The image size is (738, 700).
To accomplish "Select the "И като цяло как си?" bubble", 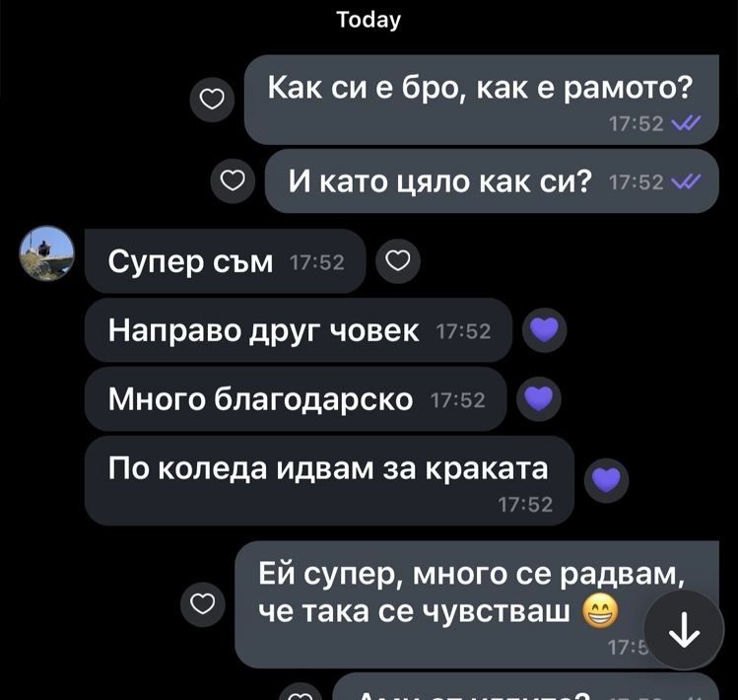I will 492,180.
